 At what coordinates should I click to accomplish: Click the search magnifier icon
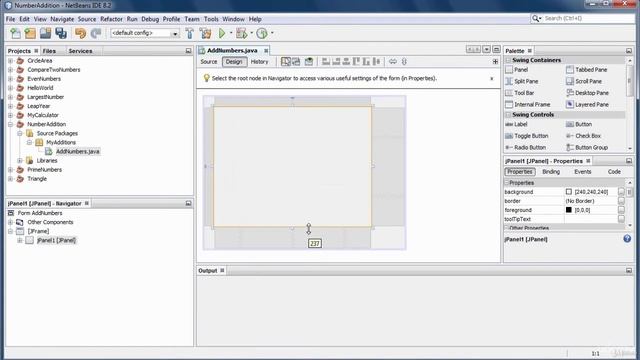coord(536,18)
